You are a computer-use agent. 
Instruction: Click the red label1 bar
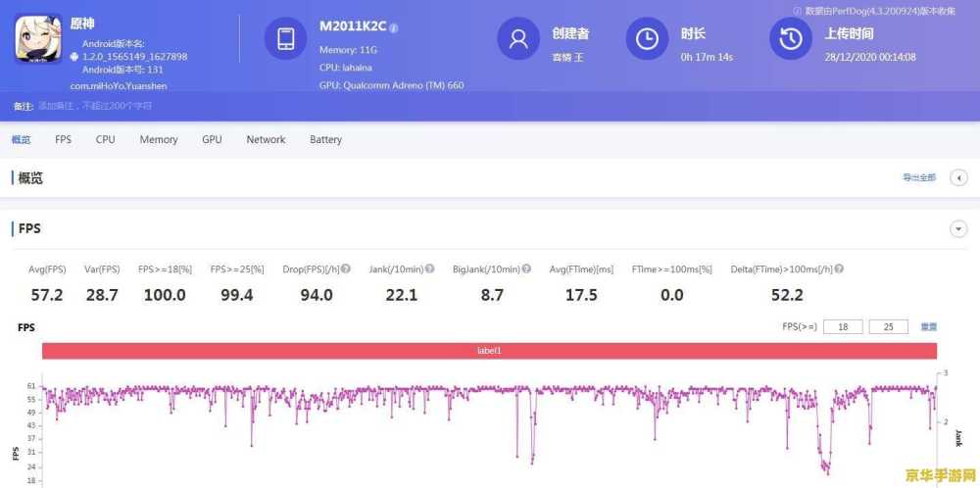tap(489, 350)
